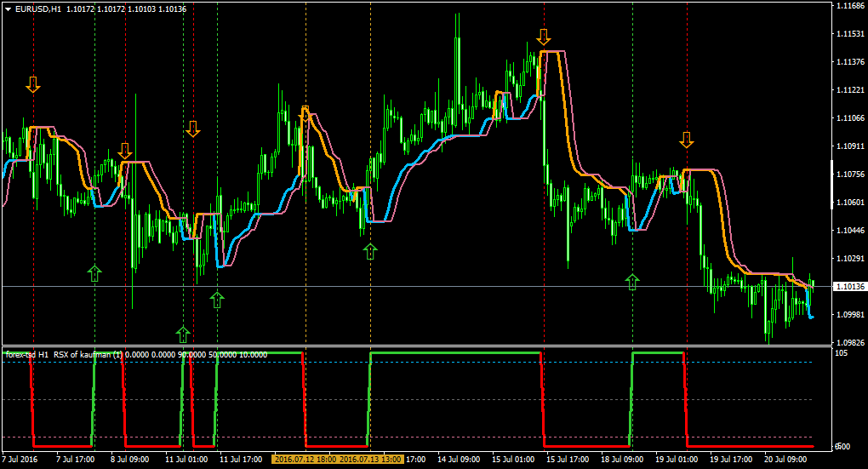Click the 1.10911 price scale label

(x=851, y=146)
